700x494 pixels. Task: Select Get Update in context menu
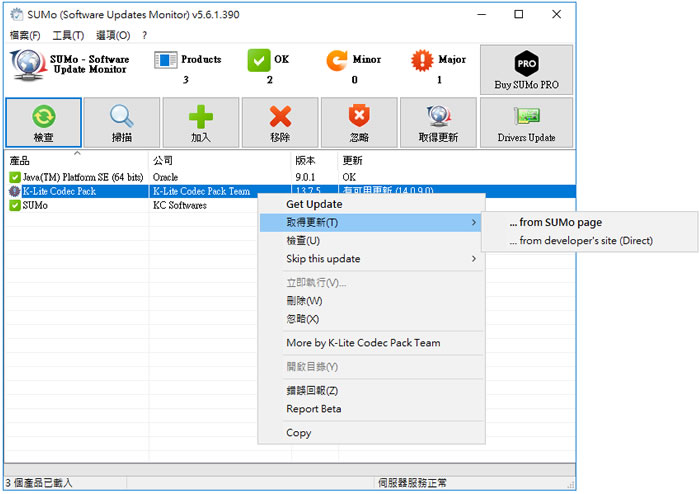(x=314, y=204)
